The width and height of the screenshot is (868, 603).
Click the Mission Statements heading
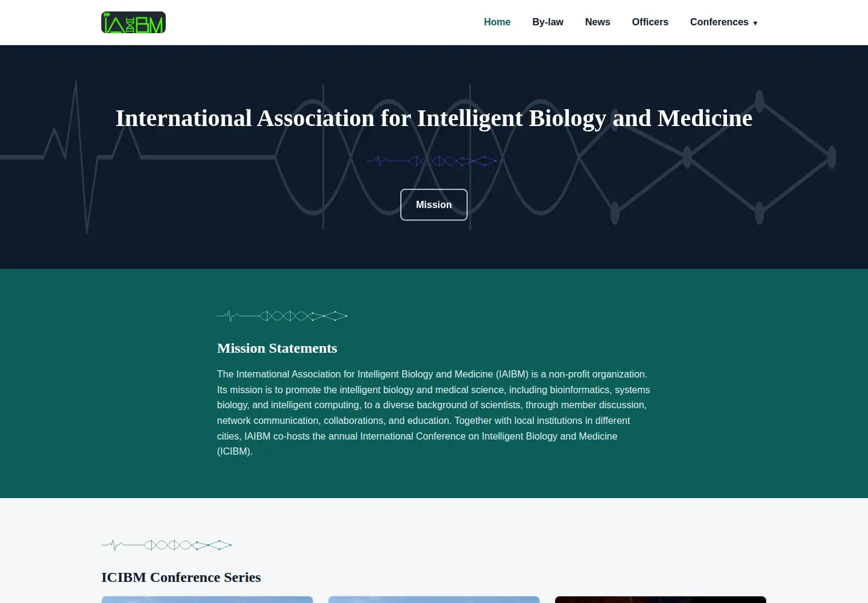point(277,349)
